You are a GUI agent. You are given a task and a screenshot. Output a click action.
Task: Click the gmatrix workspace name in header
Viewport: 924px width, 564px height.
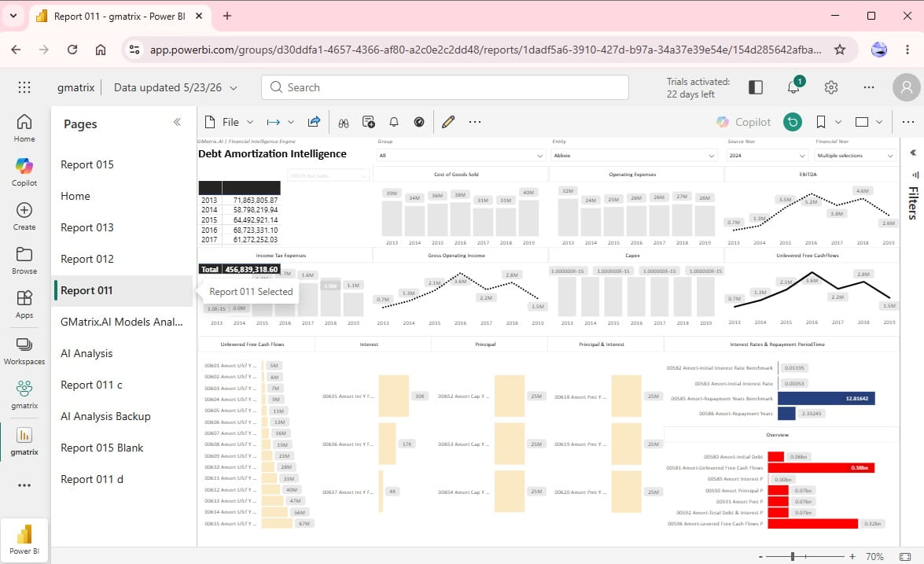coord(76,87)
